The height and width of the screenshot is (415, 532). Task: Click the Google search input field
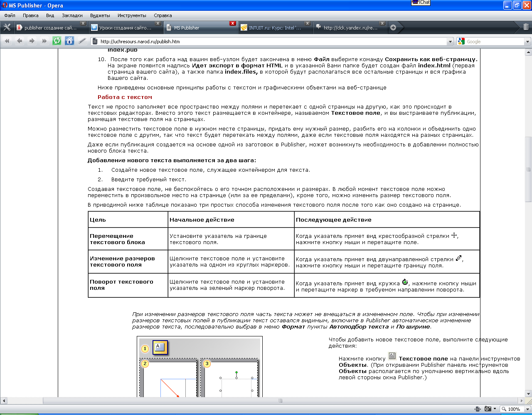pos(495,42)
